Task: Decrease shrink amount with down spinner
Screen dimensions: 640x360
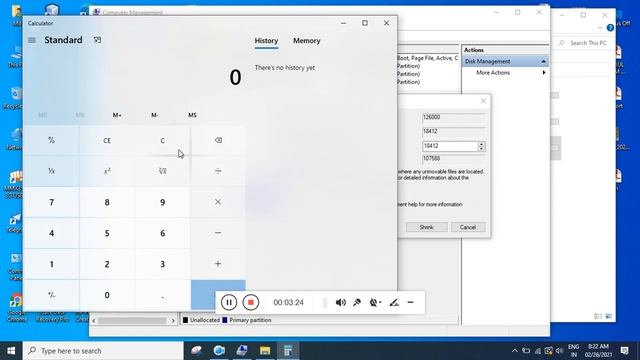Action: tap(482, 149)
